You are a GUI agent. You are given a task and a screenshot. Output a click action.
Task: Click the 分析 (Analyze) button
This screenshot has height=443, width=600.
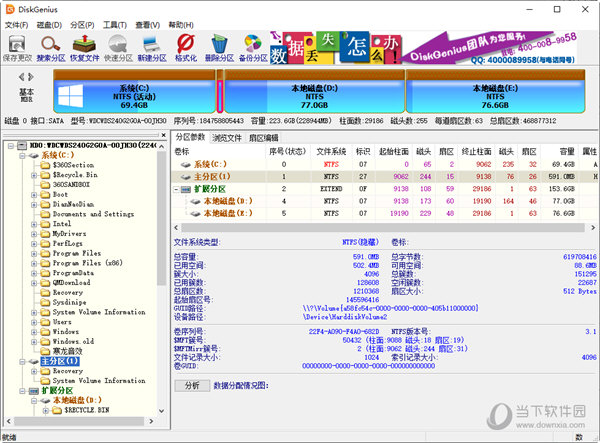[x=192, y=385]
